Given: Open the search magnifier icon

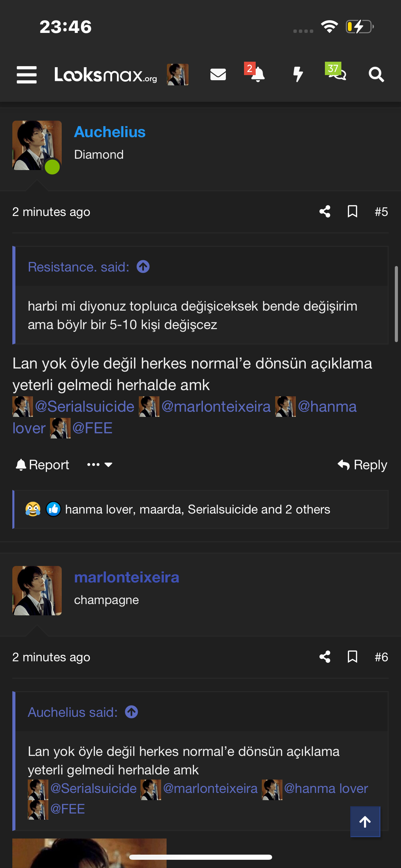Looking at the screenshot, I should pyautogui.click(x=376, y=74).
